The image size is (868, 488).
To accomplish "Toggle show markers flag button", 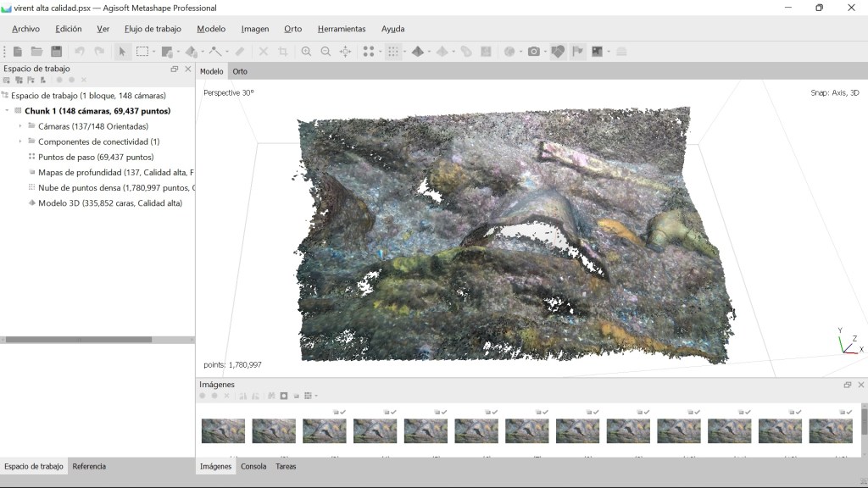I will point(578,52).
